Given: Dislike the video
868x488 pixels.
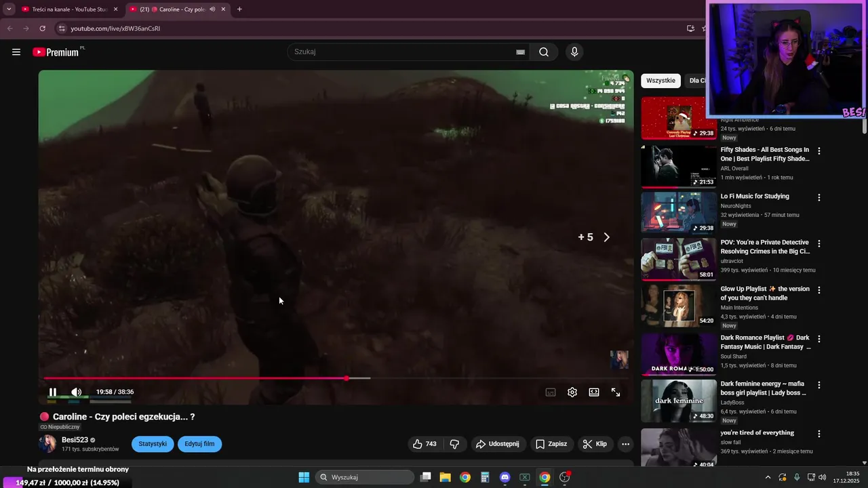Looking at the screenshot, I should pyautogui.click(x=454, y=444).
